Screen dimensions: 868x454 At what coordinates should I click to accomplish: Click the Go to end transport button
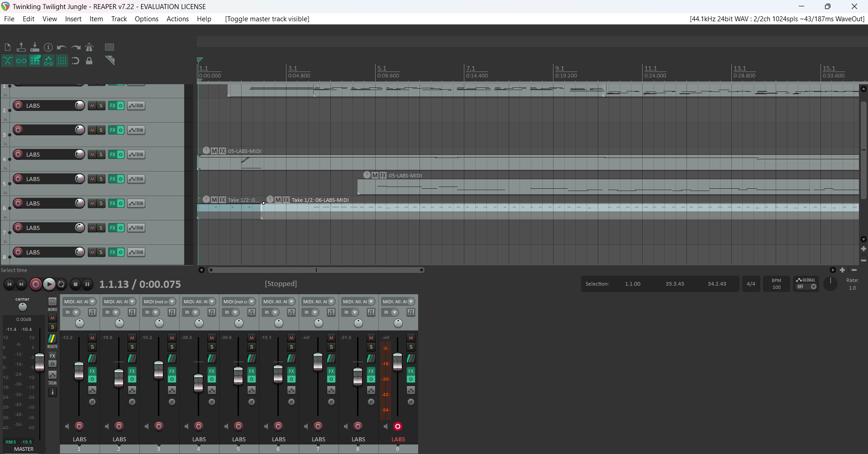coord(21,284)
